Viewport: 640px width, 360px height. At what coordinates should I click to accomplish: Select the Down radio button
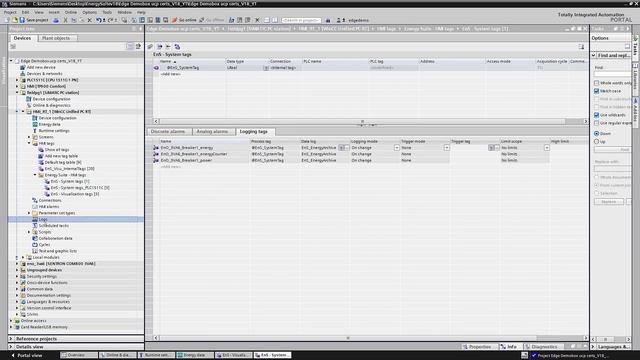pos(596,133)
